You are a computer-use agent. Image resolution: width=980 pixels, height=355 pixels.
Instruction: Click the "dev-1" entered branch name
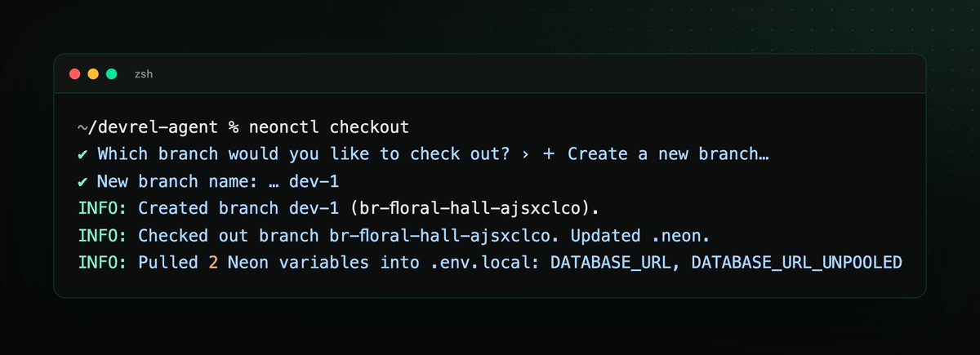pyautogui.click(x=314, y=181)
